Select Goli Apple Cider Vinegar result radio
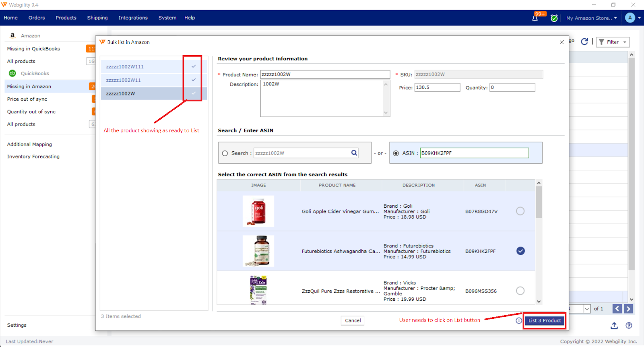This screenshot has width=644, height=347. tap(520, 211)
